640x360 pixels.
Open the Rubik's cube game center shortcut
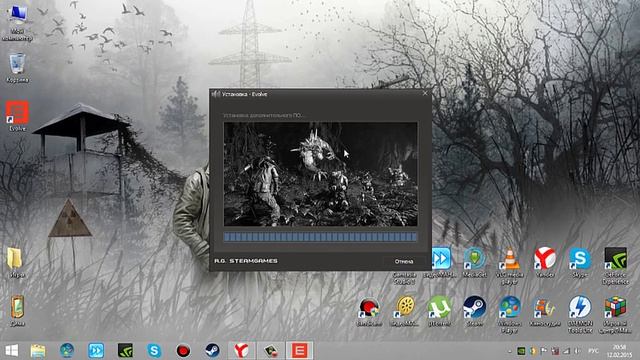point(616,314)
